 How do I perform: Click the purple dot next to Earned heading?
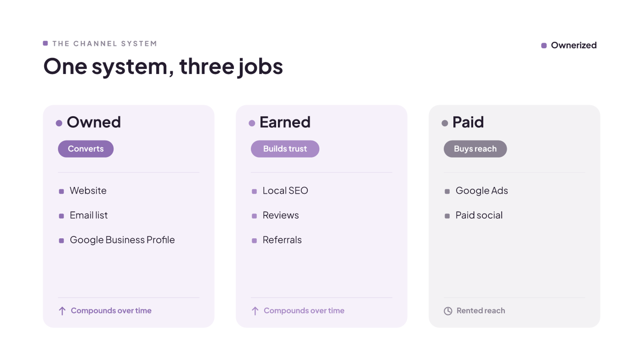pyautogui.click(x=252, y=123)
